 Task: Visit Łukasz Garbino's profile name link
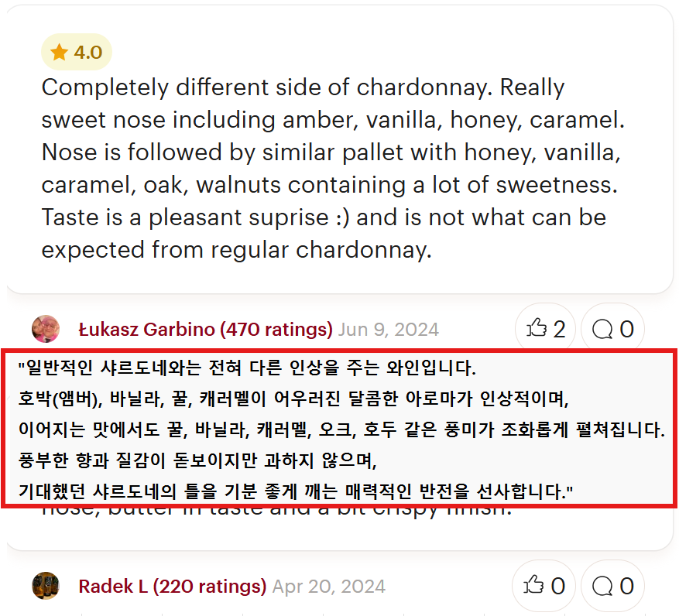(x=147, y=329)
